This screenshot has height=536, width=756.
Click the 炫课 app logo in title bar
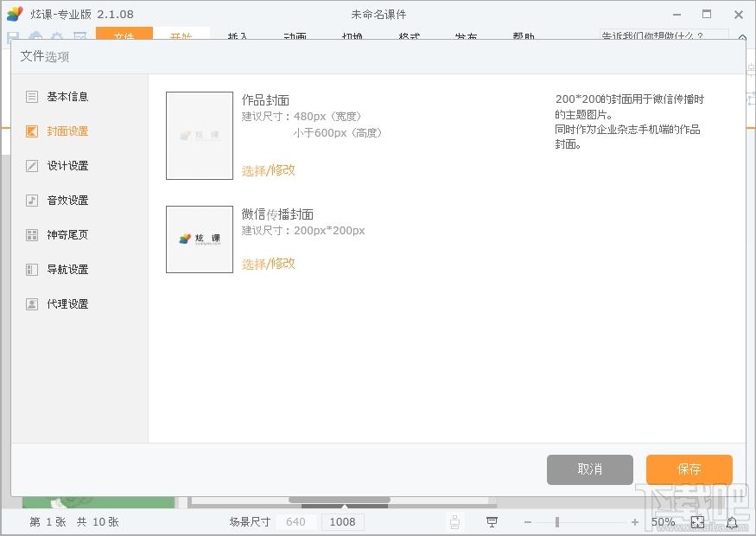15,14
